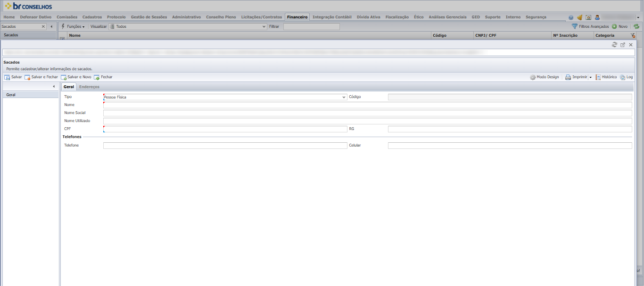This screenshot has height=286, width=644.
Task: Open the help question-mark icon
Action: click(571, 17)
